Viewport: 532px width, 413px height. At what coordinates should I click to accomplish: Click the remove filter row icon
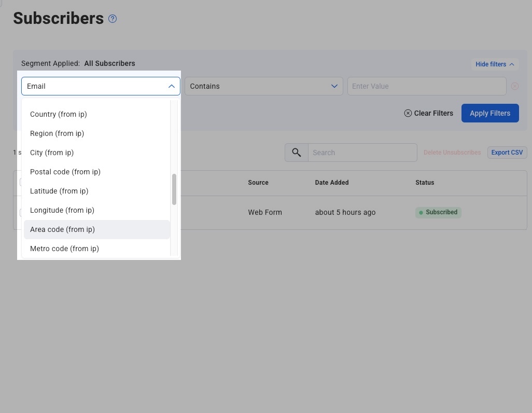coord(514,86)
